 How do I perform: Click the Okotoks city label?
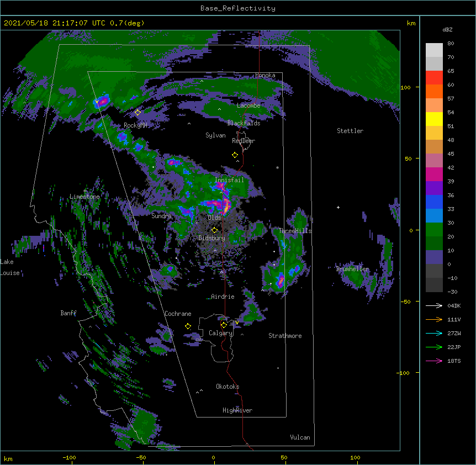tap(228, 387)
